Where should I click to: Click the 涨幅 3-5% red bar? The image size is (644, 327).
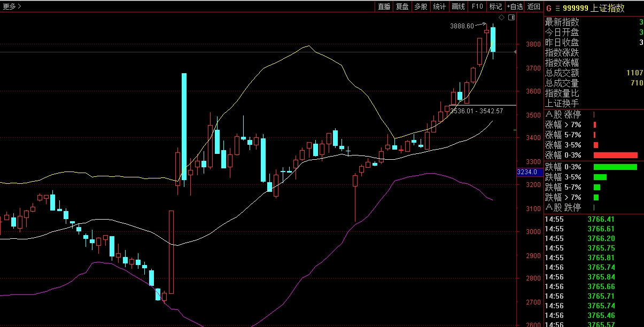[595, 145]
